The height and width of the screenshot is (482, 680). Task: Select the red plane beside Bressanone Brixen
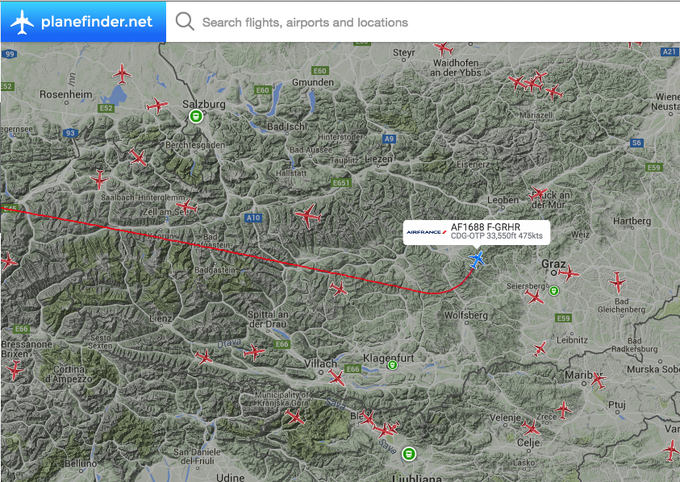click(x=15, y=370)
